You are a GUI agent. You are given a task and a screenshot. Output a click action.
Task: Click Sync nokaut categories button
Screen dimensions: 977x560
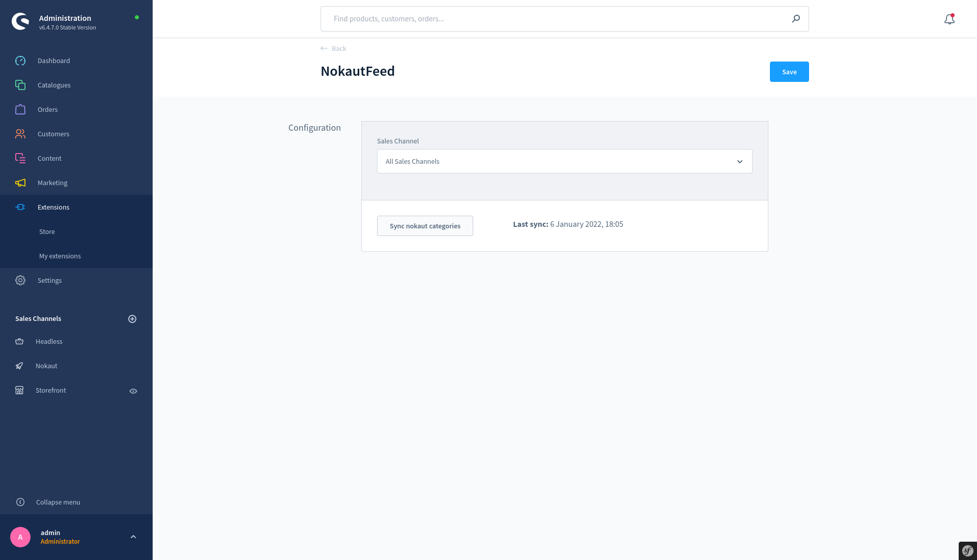click(425, 226)
